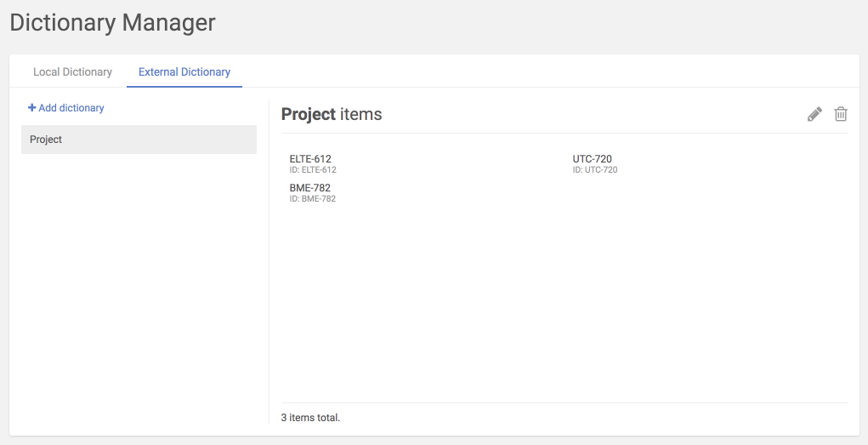Image resolution: width=868 pixels, height=445 pixels.
Task: Delete the Project dictionary using trash icon
Action: [x=841, y=114]
